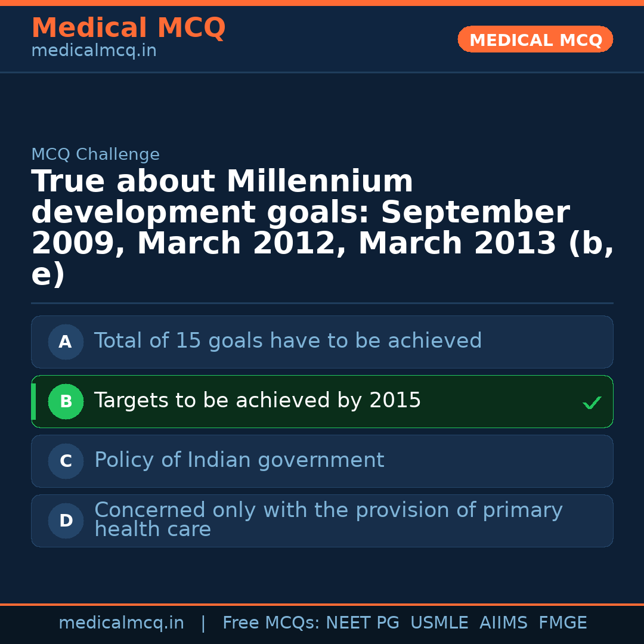Click the letter D circle badge
The width and height of the screenshot is (644, 644).
coord(66,521)
